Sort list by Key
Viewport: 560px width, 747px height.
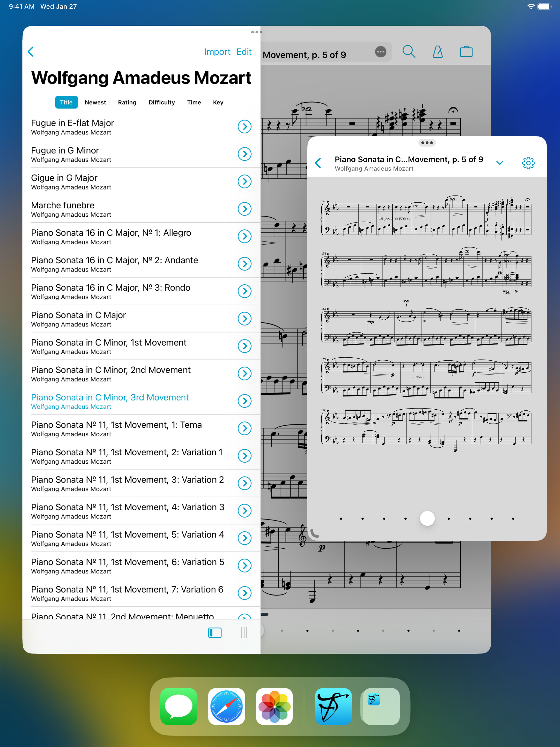(x=218, y=102)
